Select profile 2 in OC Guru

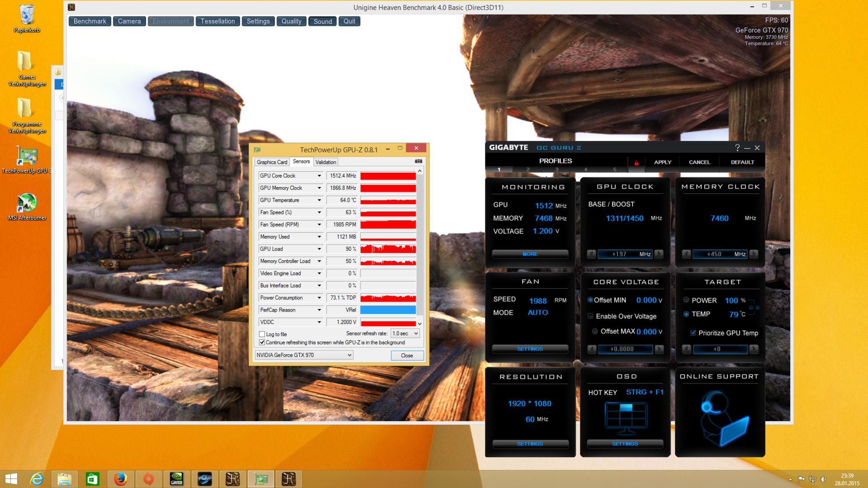(x=528, y=170)
